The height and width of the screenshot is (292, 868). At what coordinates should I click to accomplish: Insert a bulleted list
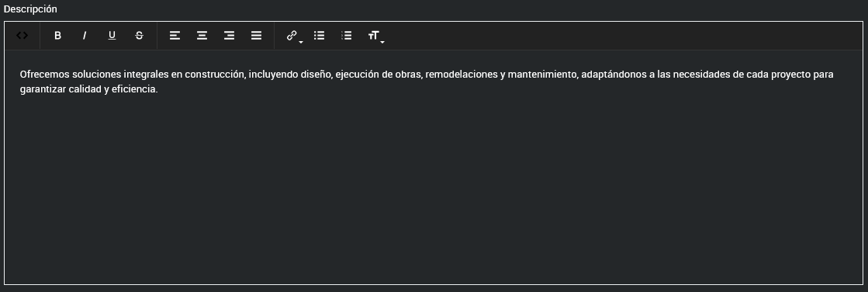pyautogui.click(x=319, y=36)
